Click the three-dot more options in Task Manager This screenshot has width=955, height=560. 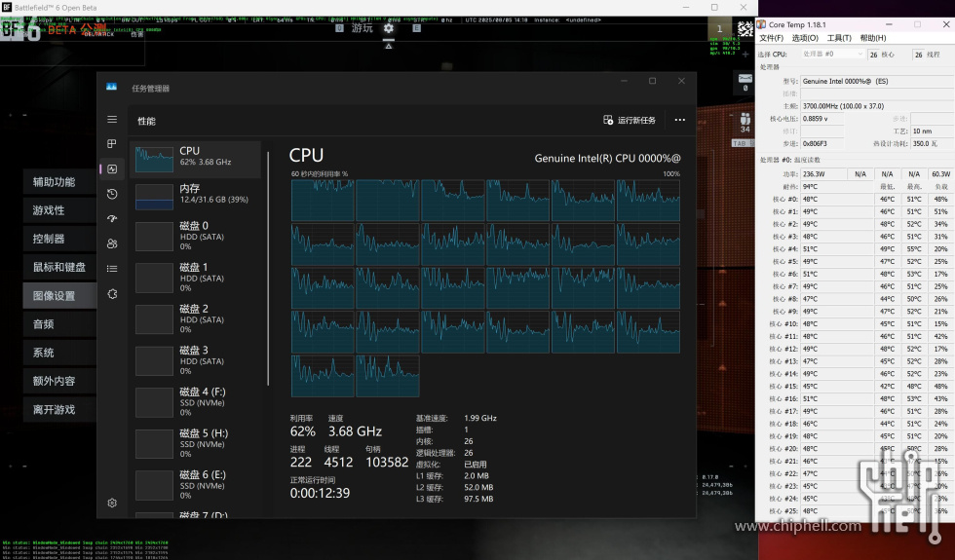tap(680, 120)
